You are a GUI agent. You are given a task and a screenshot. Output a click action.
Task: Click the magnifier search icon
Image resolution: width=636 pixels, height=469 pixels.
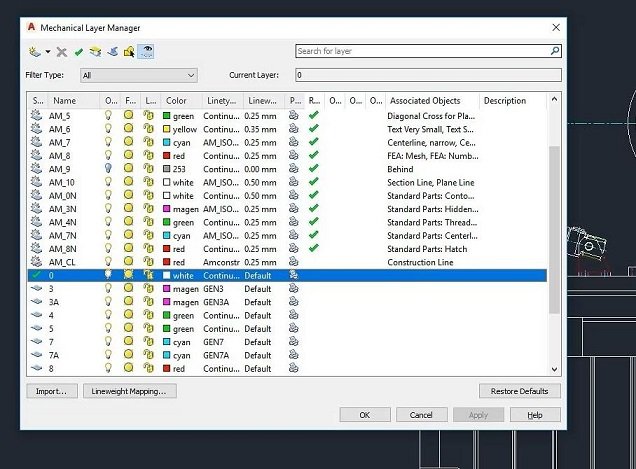point(555,51)
